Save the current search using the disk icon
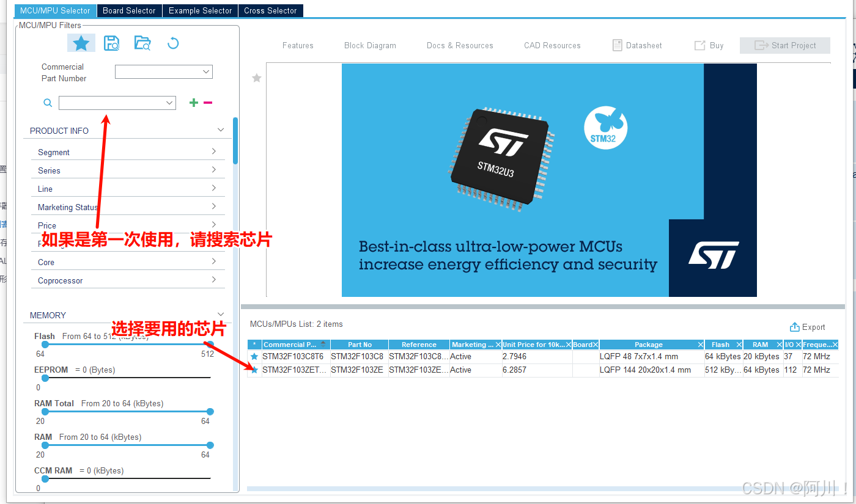 pyautogui.click(x=111, y=43)
